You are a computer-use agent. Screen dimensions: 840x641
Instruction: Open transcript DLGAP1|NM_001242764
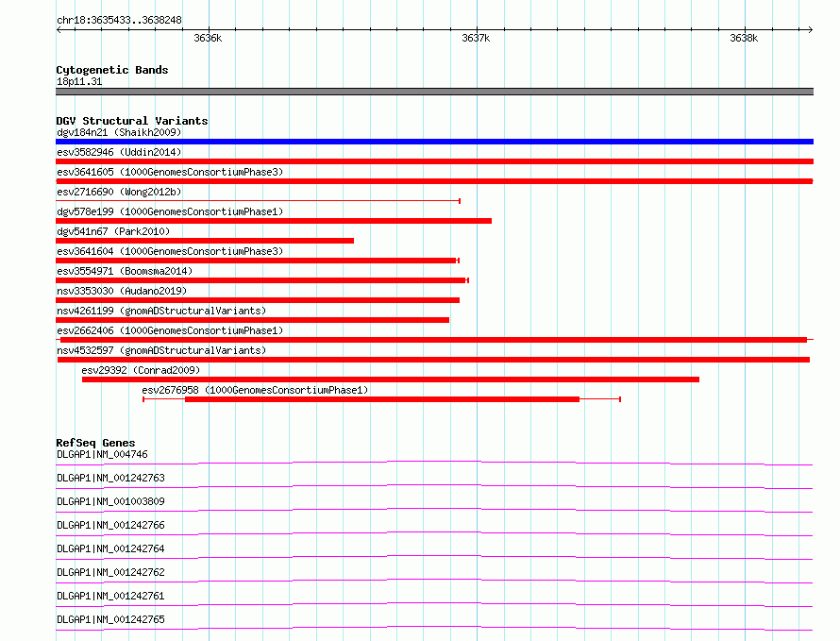[x=110, y=548]
